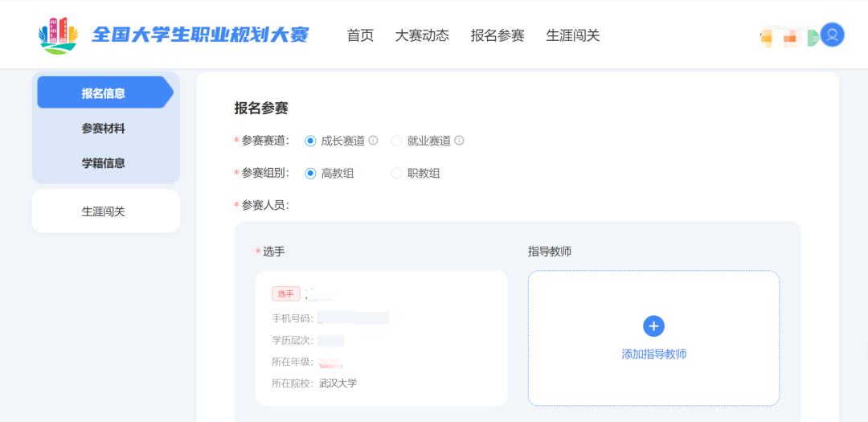The image size is (868, 422).
Task: Open 生涯闯关 in top navigation
Action: pos(573,35)
